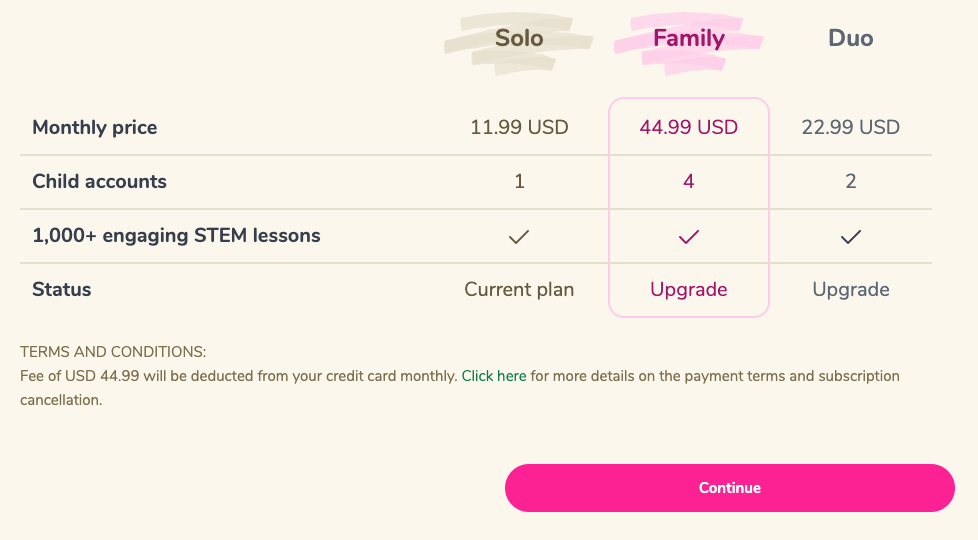Viewport: 978px width, 540px height.
Task: Select the Solo plan heading
Action: [519, 39]
